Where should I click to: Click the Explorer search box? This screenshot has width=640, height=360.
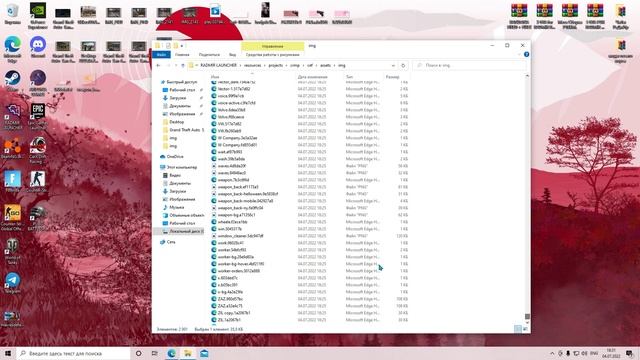(469, 65)
